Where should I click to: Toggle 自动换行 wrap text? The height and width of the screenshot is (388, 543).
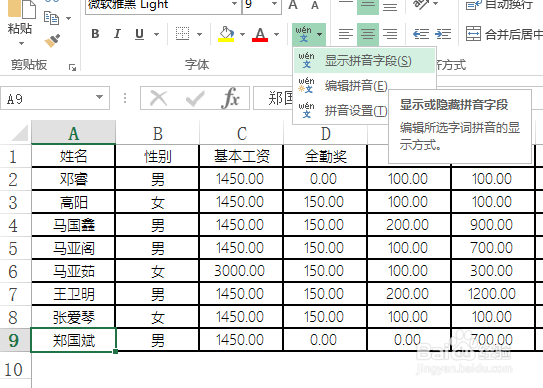pyautogui.click(x=500, y=5)
